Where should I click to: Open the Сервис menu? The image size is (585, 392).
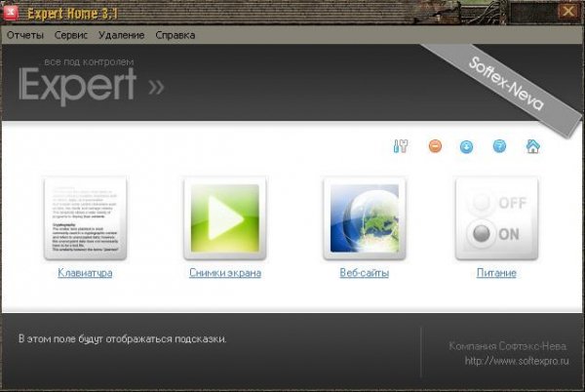(x=71, y=35)
